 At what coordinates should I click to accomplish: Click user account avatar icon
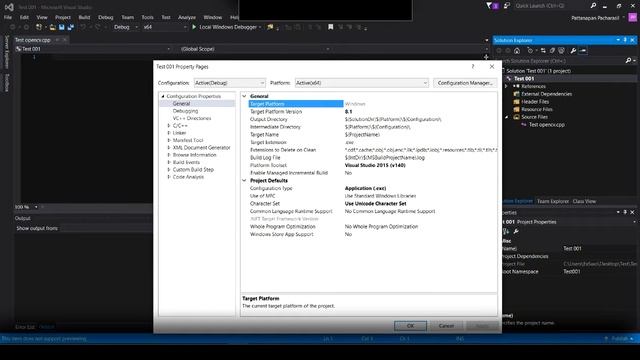point(633,18)
